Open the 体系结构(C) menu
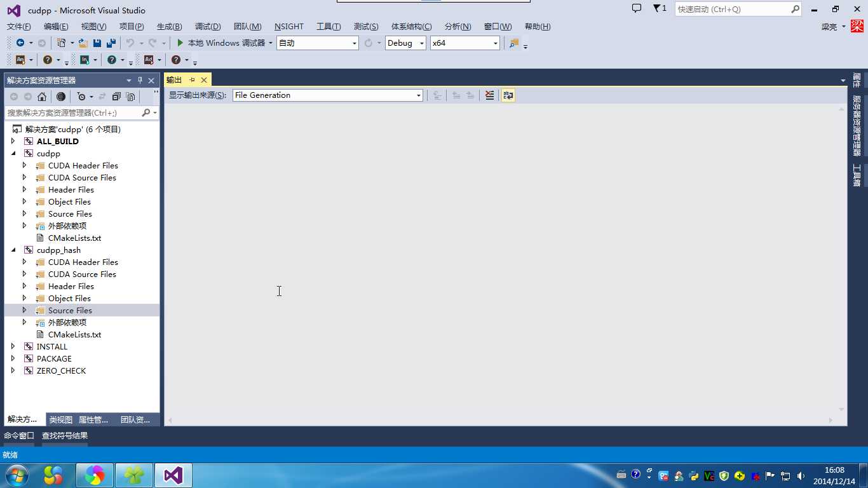 (x=411, y=27)
